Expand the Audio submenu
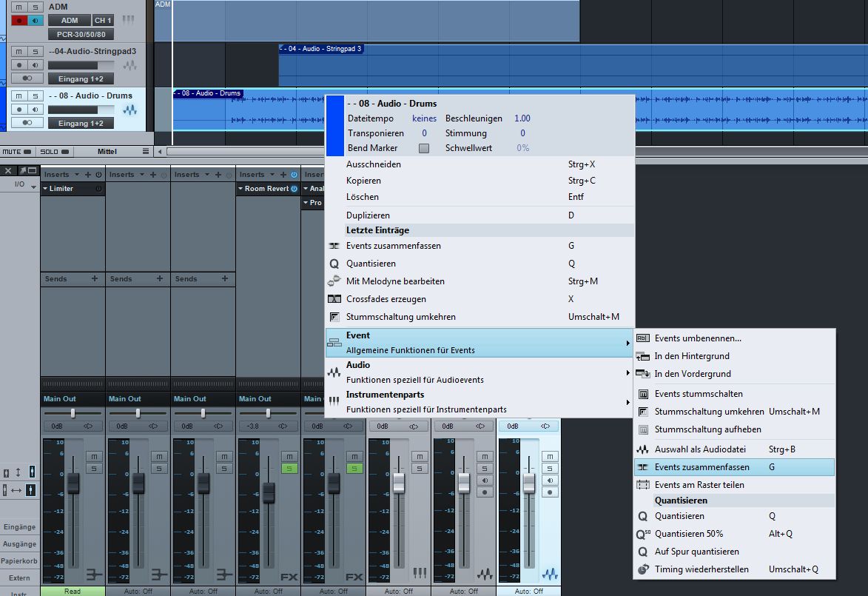 (480, 372)
